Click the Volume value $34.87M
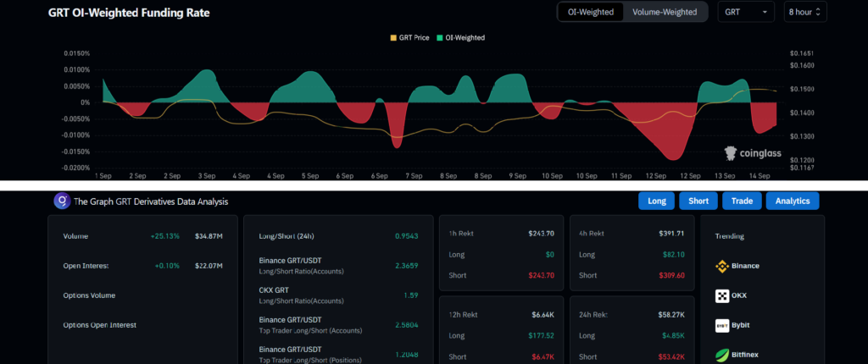This screenshot has width=868, height=364. (209, 236)
